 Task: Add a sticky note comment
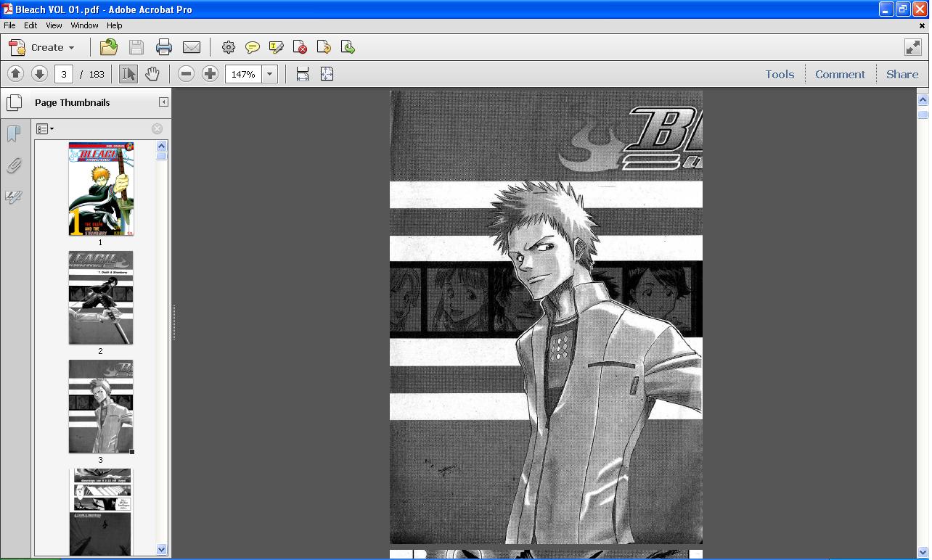click(253, 47)
